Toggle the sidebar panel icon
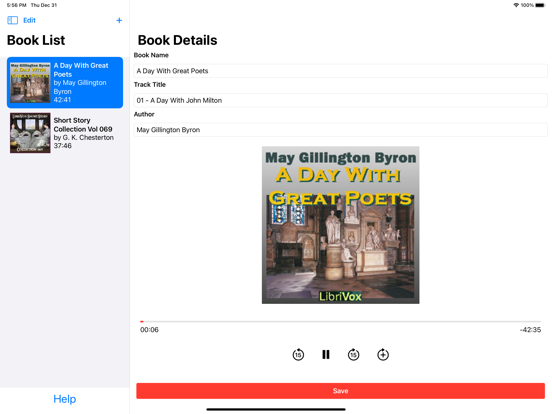 [12, 20]
